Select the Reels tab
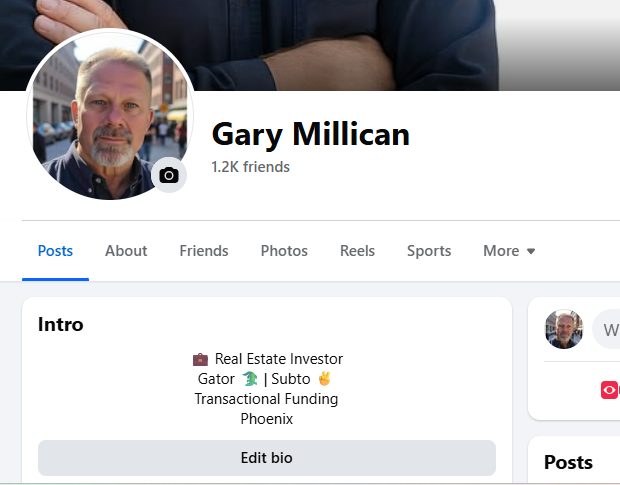 click(357, 251)
